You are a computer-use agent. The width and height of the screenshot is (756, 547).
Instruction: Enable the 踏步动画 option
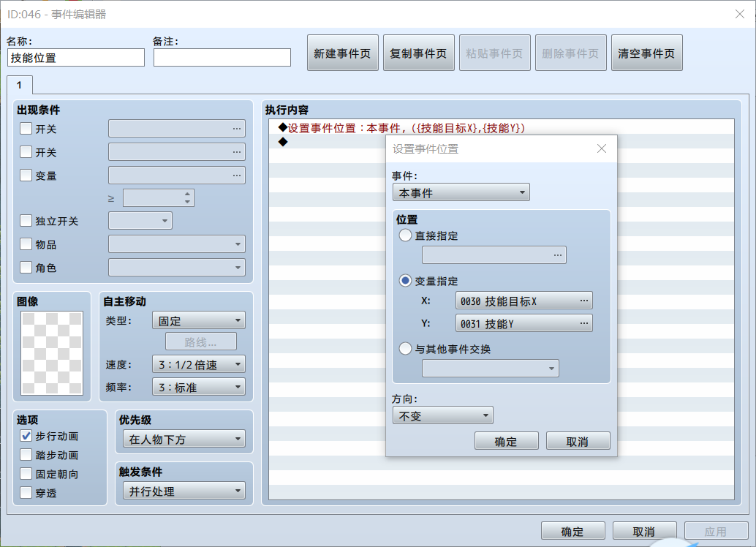pyautogui.click(x=26, y=455)
